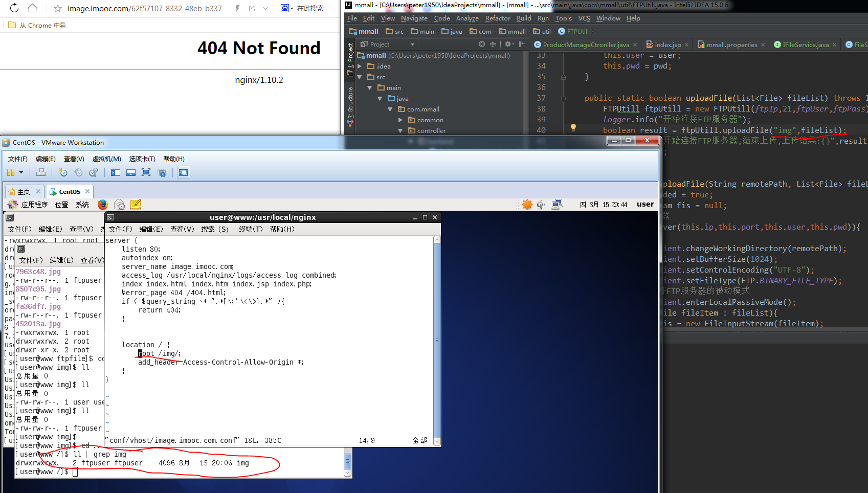Switch VMware to Unity mode
Image resolution: width=868 pixels, height=493 pixels.
tap(162, 173)
